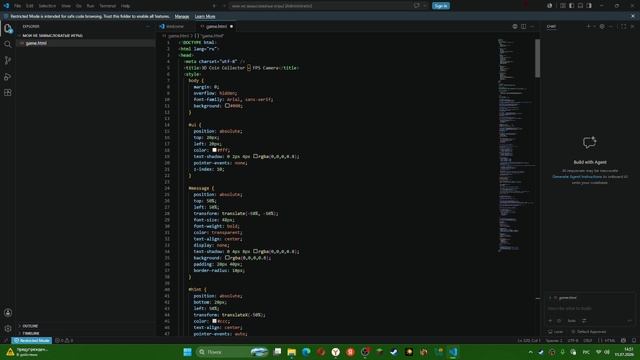Image resolution: width=640 pixels, height=360 pixels.
Task: Open Explorer more actions (three dots)
Action: pos(148,27)
